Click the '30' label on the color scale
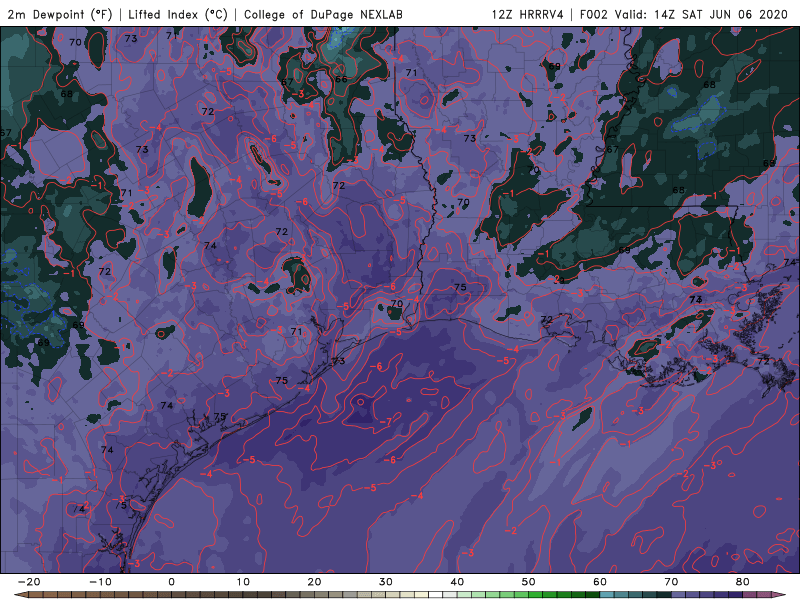 (386, 582)
